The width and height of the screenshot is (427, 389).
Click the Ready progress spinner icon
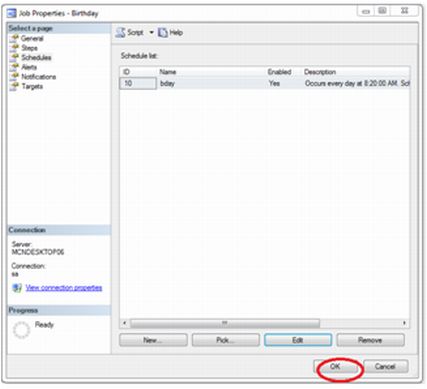tap(21, 330)
